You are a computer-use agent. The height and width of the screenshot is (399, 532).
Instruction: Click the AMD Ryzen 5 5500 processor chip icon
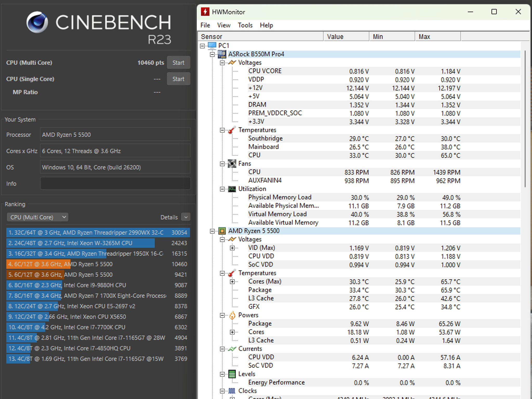tap(222, 231)
